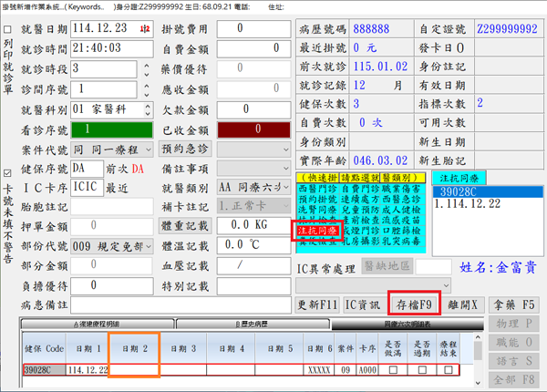Image resolution: width=547 pixels, height=392 pixels.
Task: Switch to the B歷史病歷 tab
Action: point(270,323)
